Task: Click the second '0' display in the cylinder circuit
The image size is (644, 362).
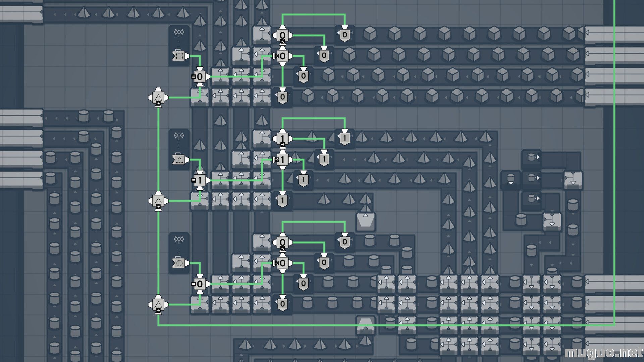Action: point(324,262)
